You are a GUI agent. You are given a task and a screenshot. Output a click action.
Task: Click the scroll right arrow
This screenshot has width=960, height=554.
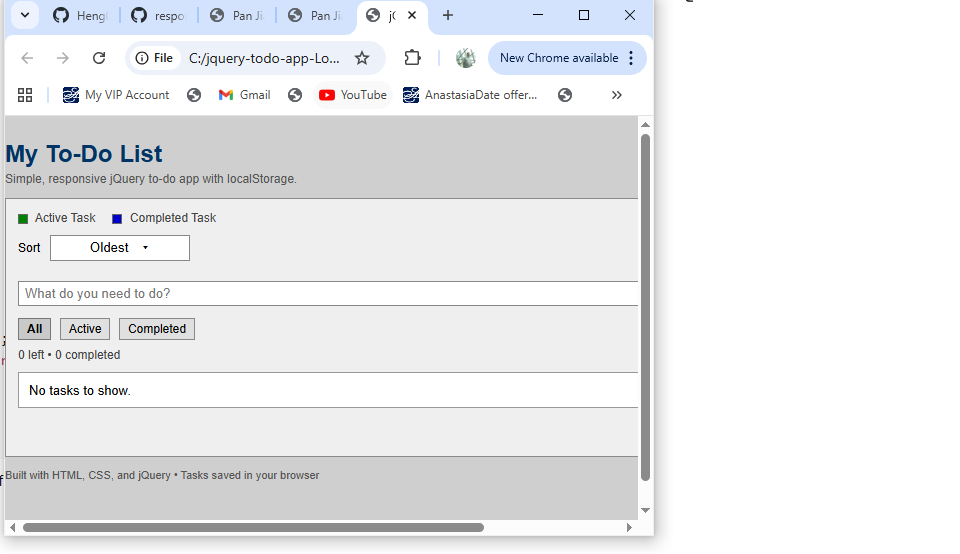(629, 528)
